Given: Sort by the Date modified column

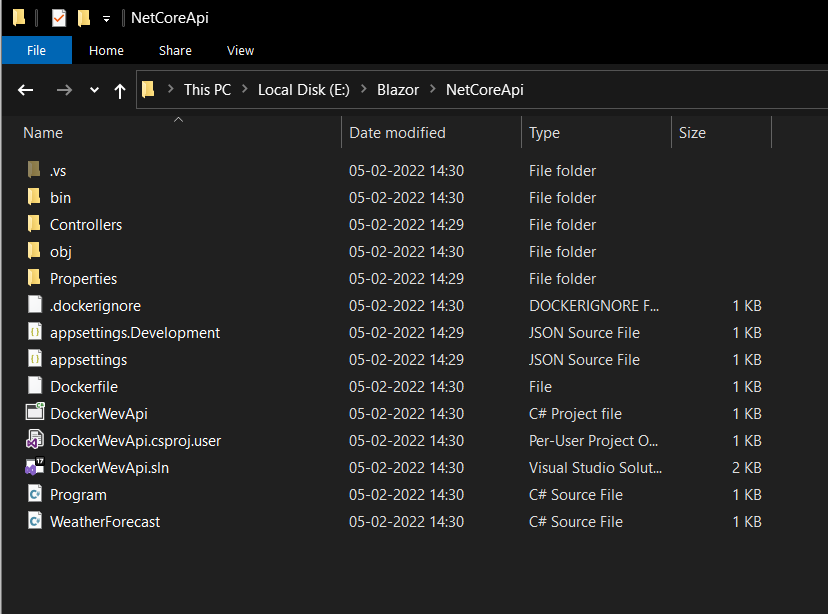Looking at the screenshot, I should [x=397, y=133].
